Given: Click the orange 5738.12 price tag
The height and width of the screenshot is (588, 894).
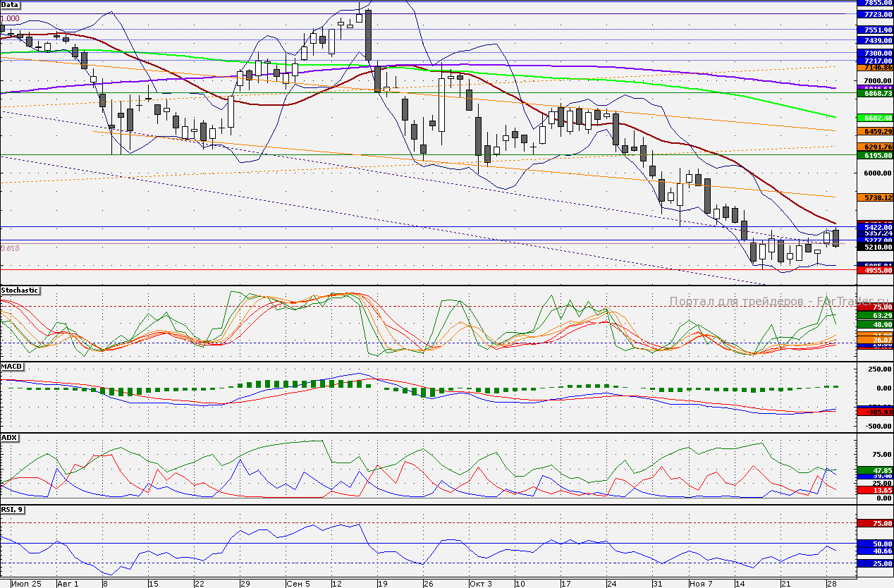Looking at the screenshot, I should [x=874, y=199].
